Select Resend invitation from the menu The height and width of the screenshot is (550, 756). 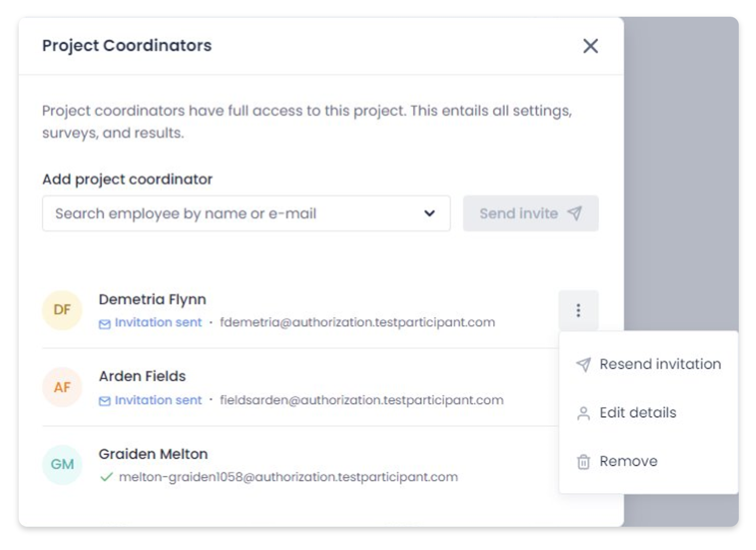click(660, 364)
